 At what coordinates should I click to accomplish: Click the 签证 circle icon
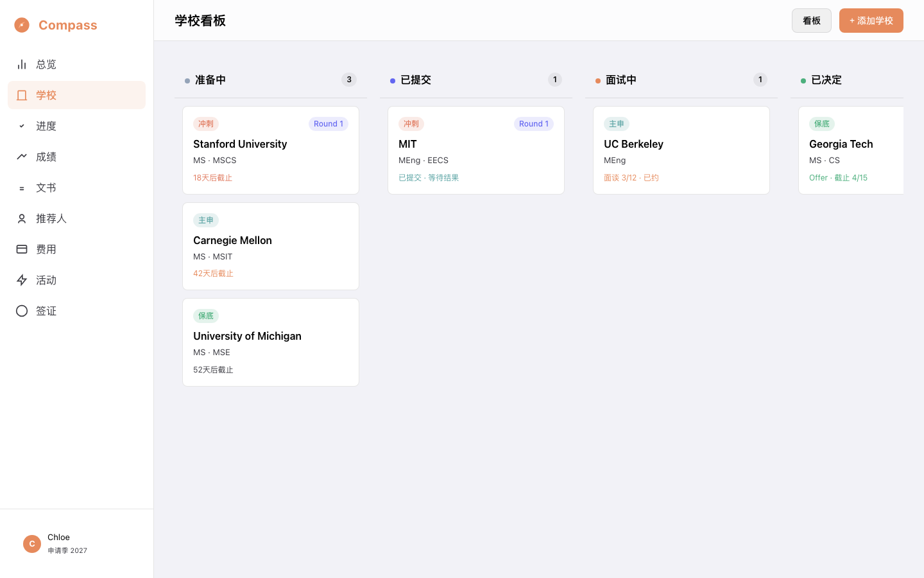pos(22,311)
